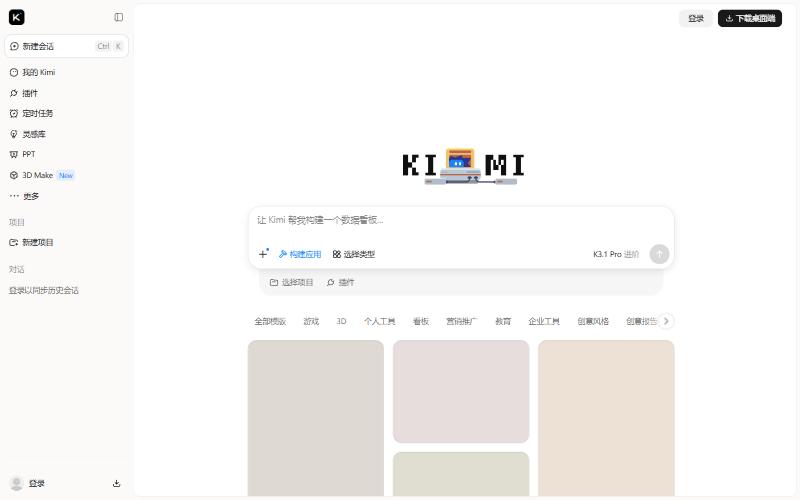
Task: Click 登录以同步历史会话 link
Action: (x=44, y=290)
